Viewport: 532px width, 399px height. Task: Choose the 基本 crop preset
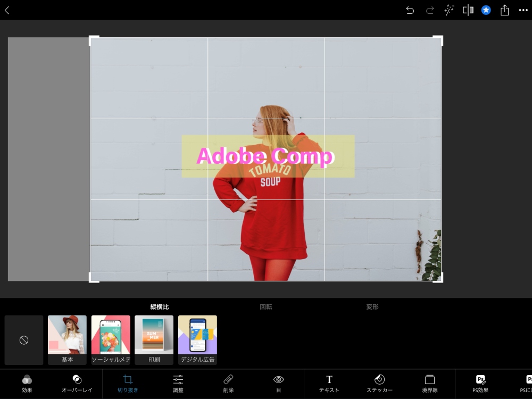67,340
